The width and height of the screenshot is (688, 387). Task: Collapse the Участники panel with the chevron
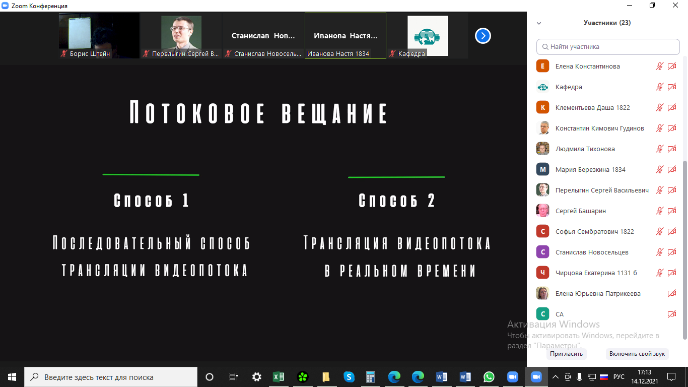[539, 23]
